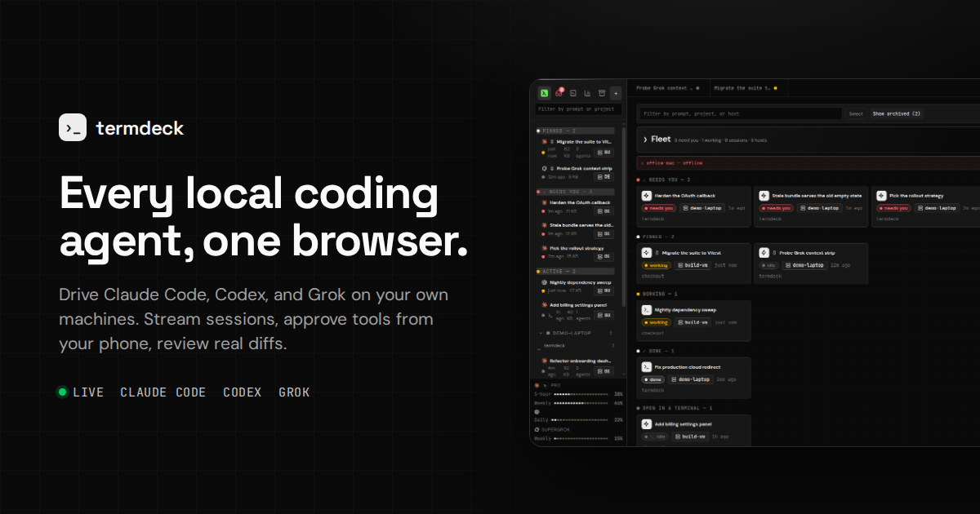Viewport: 980px width, 514px height.
Task: Click Claude icon beside sidebar Add billing settings panel
Action: [544, 305]
